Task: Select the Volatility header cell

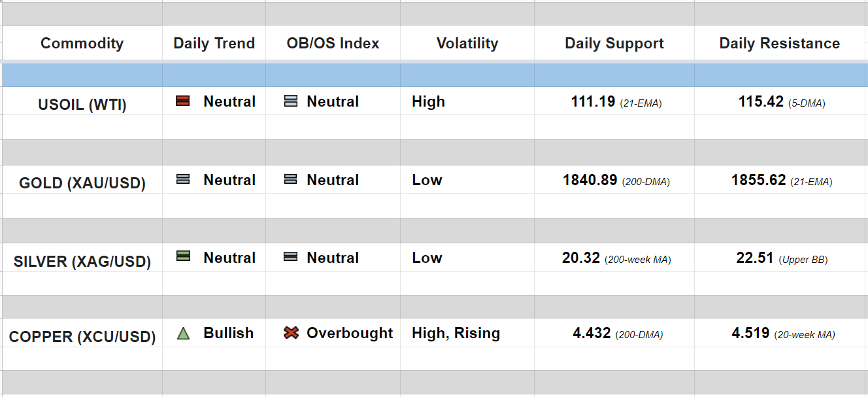Action: (x=467, y=43)
